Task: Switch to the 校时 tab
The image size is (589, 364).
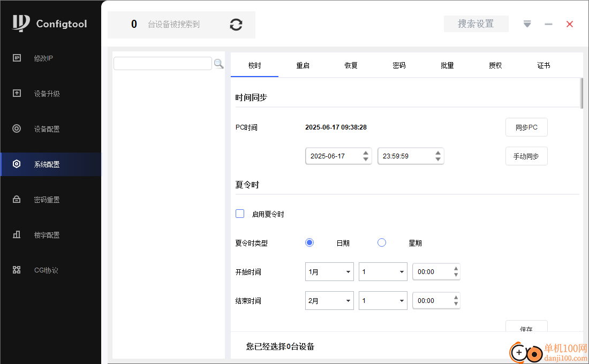Action: pyautogui.click(x=254, y=65)
